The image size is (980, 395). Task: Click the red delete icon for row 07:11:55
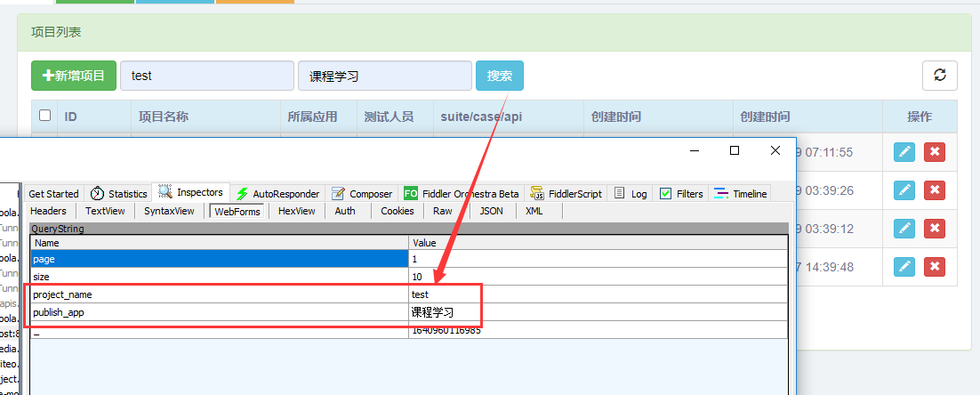click(935, 152)
